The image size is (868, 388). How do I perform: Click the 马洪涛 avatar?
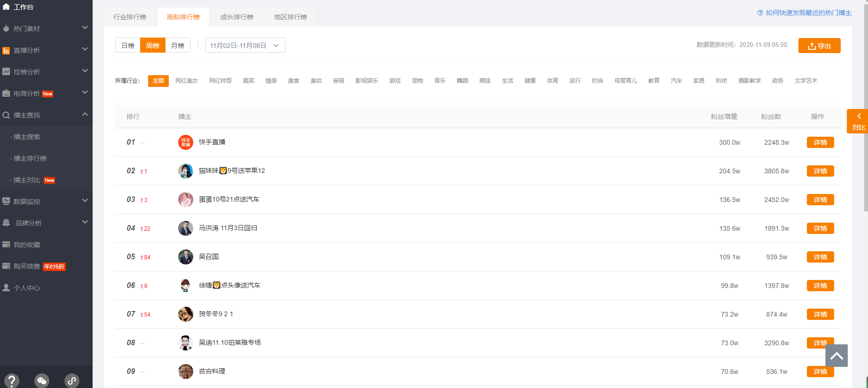[186, 228]
